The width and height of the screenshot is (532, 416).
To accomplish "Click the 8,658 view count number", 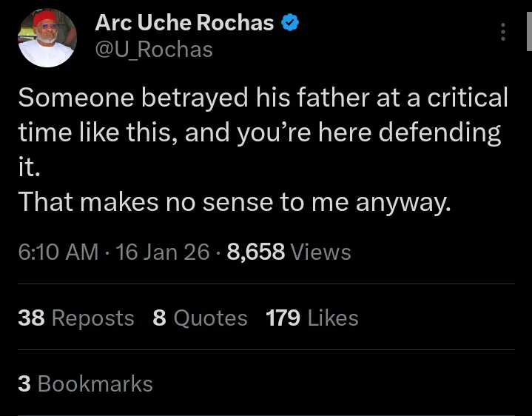I will click(256, 252).
